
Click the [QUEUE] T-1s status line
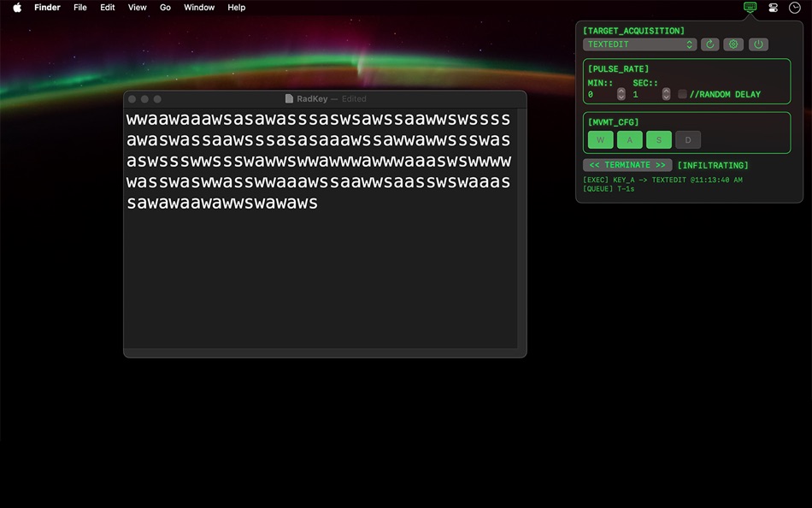pos(609,189)
